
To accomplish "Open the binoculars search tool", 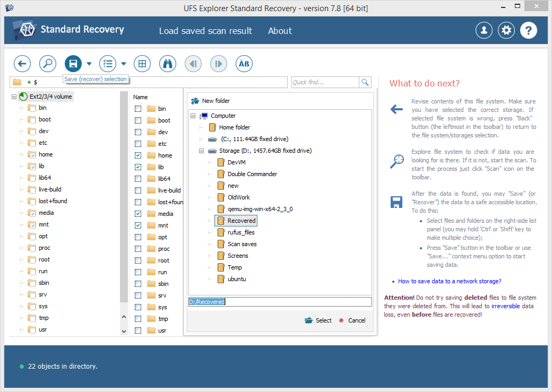I will 168,64.
